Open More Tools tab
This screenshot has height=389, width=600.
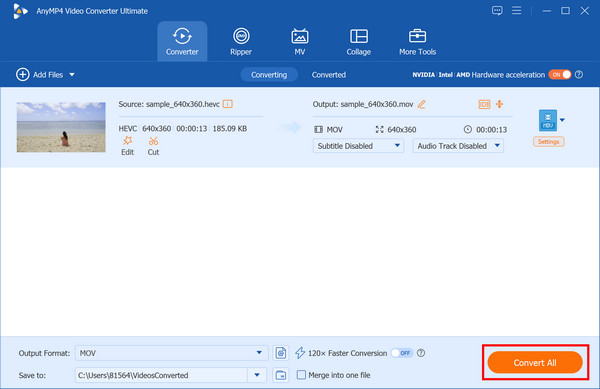point(417,41)
